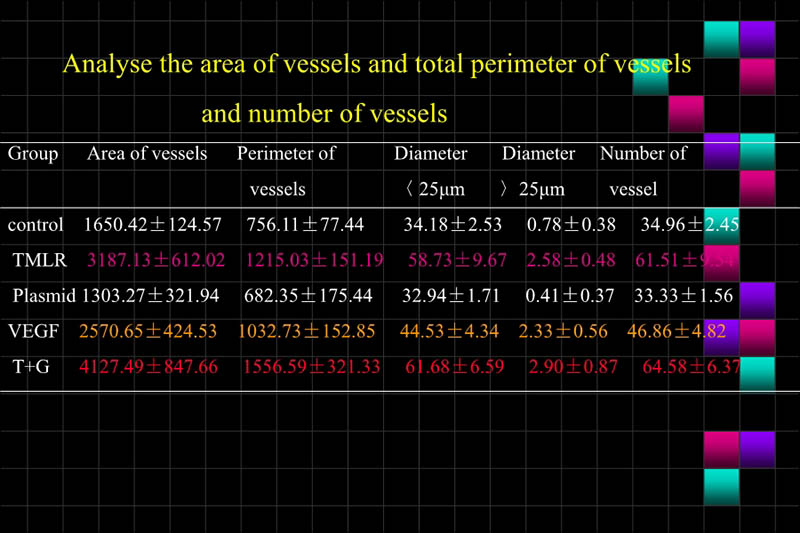
Task: Select the 'TMLR' row label
Action: (38, 260)
